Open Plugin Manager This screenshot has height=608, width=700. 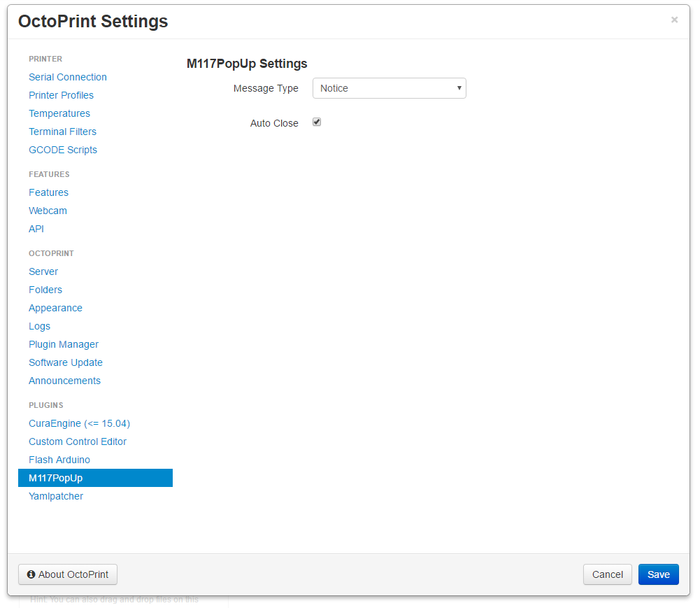64,344
